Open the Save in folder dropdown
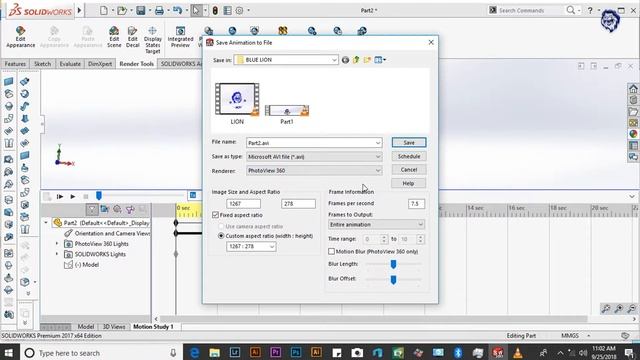The width and height of the screenshot is (640, 360). tap(334, 60)
